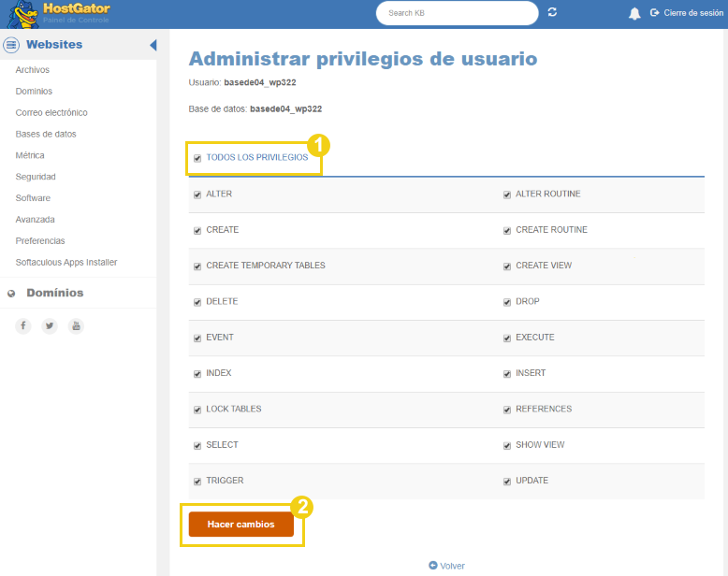Open Software in the sidebar

pyautogui.click(x=33, y=197)
